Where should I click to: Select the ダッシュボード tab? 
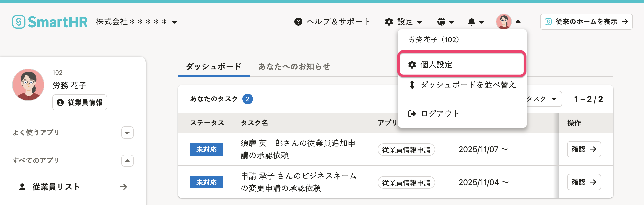point(214,67)
